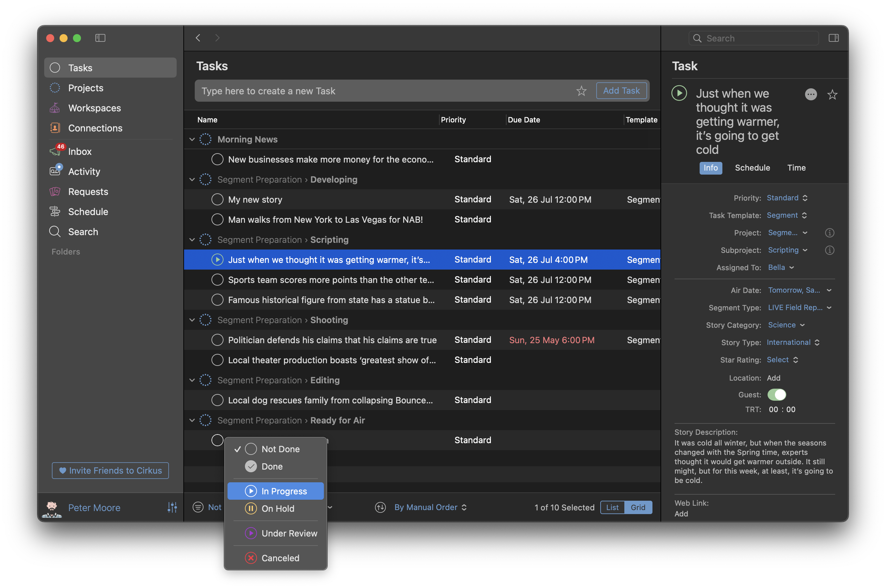Toggle the left sidebar panel icon

[100, 38]
